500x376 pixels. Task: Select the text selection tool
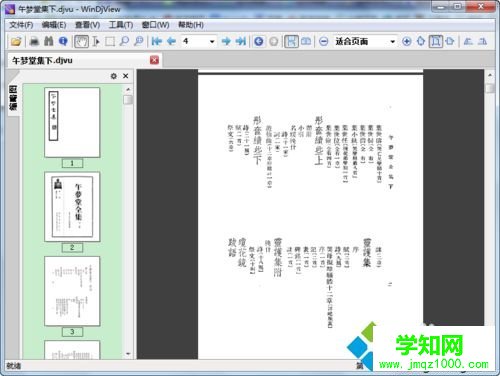point(96,41)
